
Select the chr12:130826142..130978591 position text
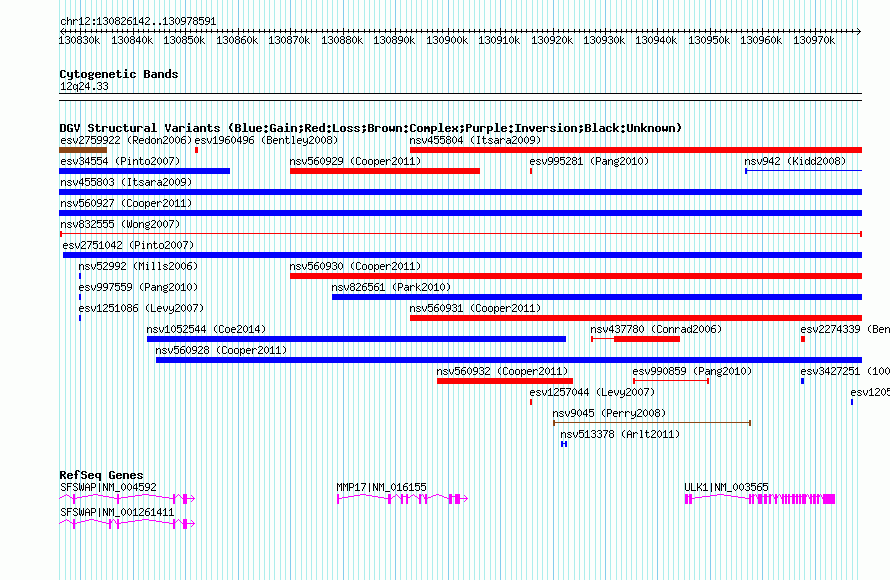pos(138,21)
